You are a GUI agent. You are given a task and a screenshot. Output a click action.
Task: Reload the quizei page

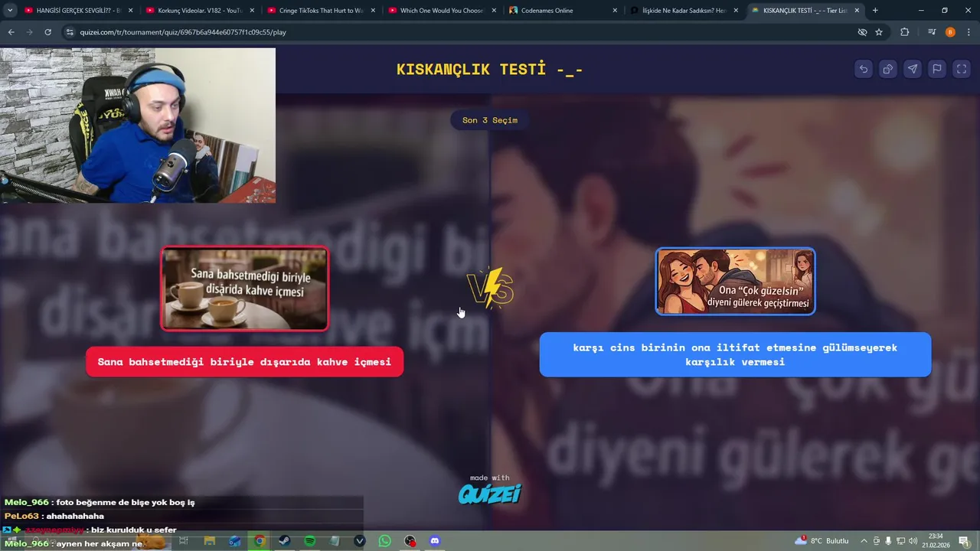47,32
